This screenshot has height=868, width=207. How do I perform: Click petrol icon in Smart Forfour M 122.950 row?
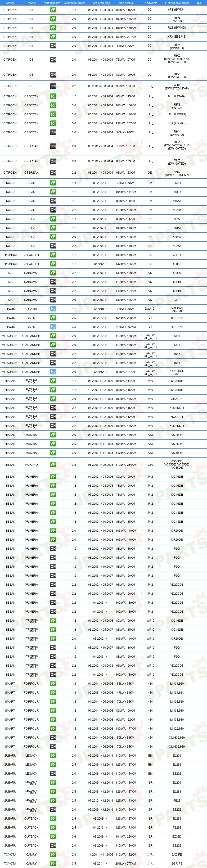(x=53, y=729)
